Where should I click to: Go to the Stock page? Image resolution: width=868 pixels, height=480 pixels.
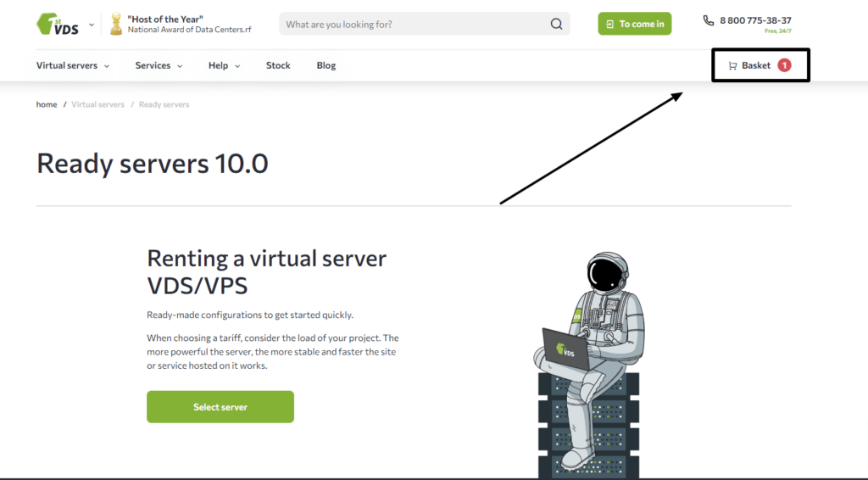point(278,65)
